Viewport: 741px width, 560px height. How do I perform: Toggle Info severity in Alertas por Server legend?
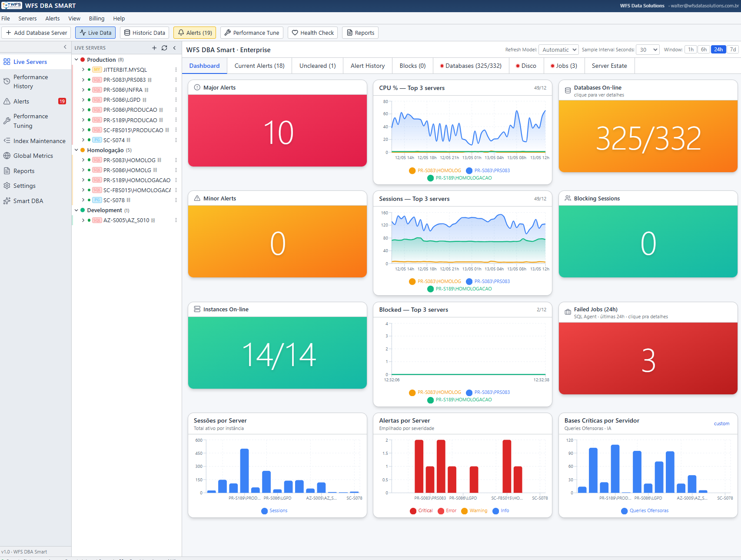(x=501, y=511)
